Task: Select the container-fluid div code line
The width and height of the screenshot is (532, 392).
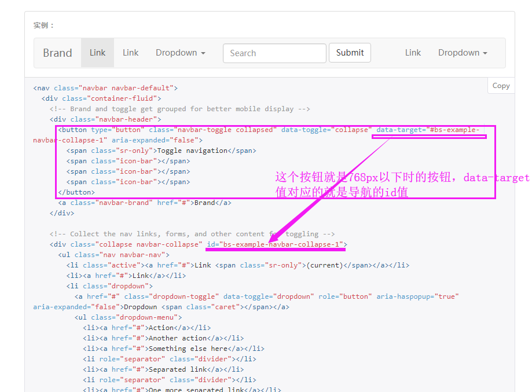Action: pos(101,98)
